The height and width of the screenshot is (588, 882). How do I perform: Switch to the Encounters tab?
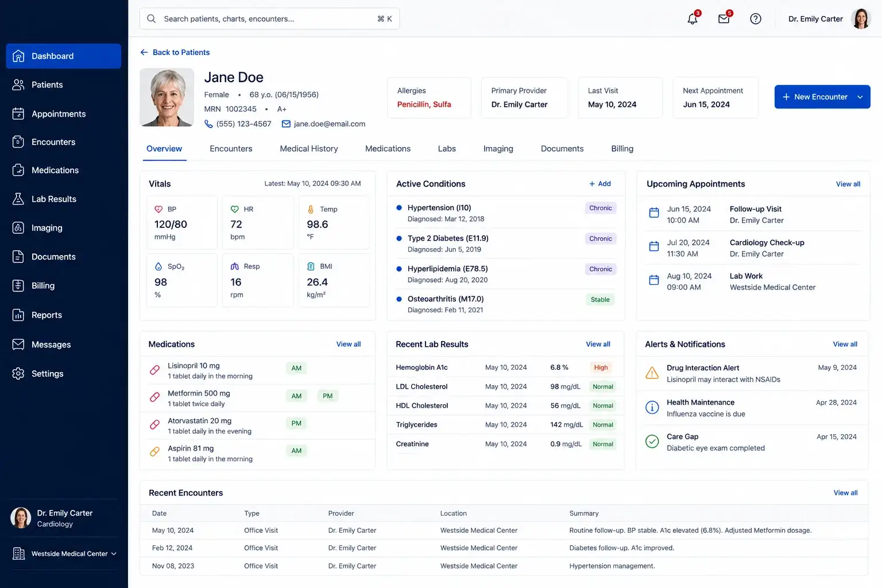[x=231, y=149]
